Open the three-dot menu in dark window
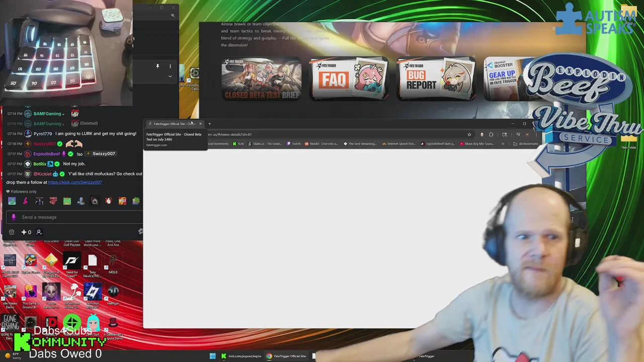 coord(170,66)
